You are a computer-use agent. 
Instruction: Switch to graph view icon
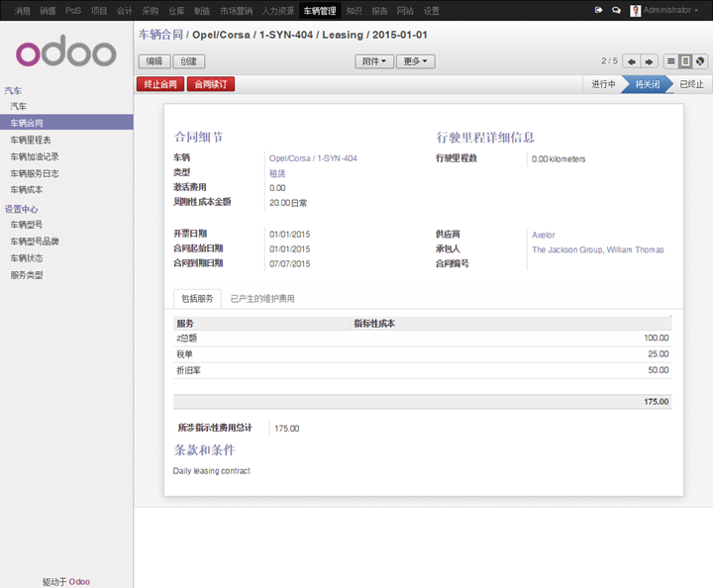[x=700, y=61]
